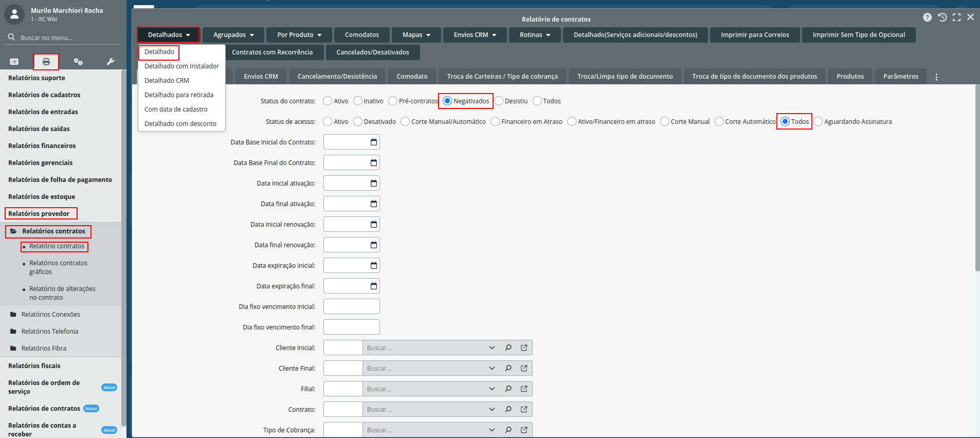Screen dimensions: 980x438
Task: Choose Detalhado com Instalador
Action: coord(182,66)
